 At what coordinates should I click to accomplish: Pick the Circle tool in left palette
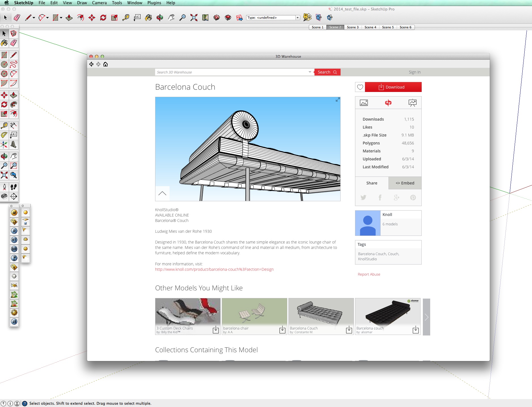(x=4, y=64)
